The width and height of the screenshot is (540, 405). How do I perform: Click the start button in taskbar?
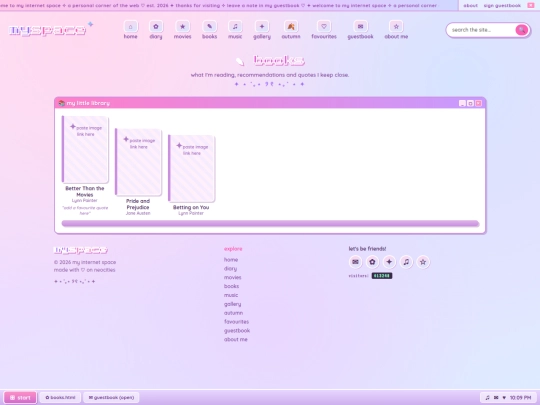(20, 397)
